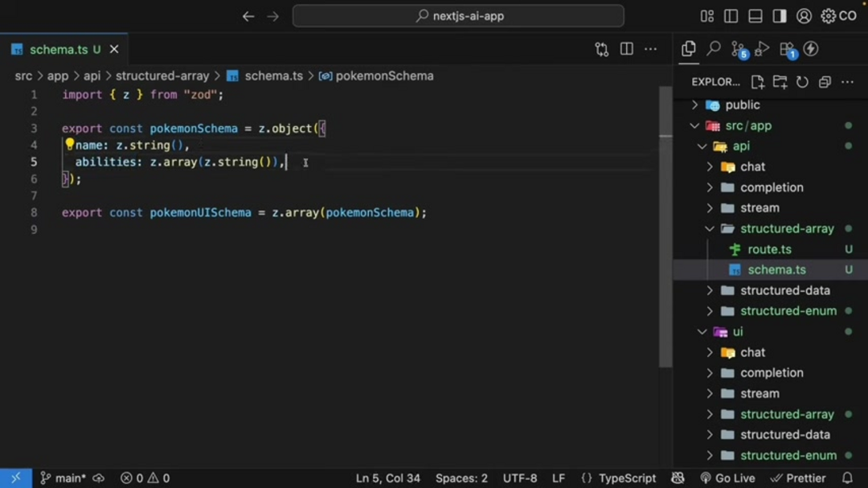The image size is (868, 488).
Task: Open the Source Control view
Action: [738, 49]
